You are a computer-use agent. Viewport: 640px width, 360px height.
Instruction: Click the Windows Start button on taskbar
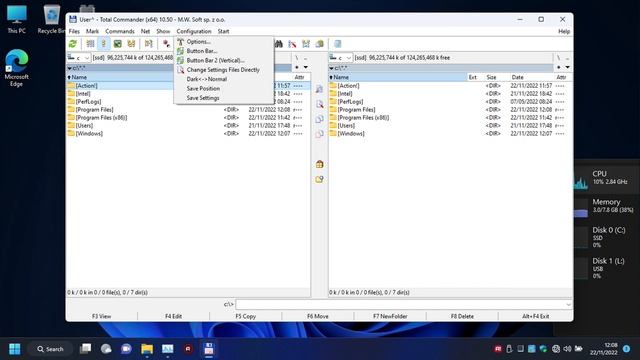click(15, 349)
